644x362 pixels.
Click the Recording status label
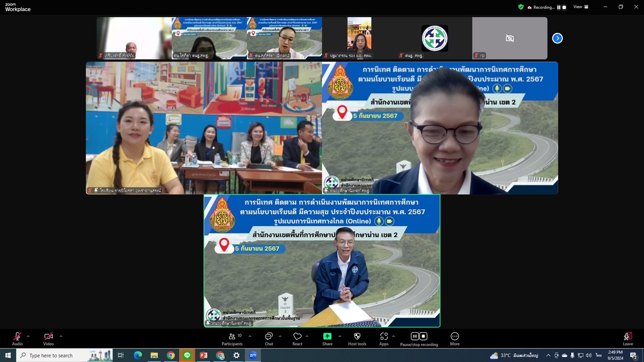(544, 7)
